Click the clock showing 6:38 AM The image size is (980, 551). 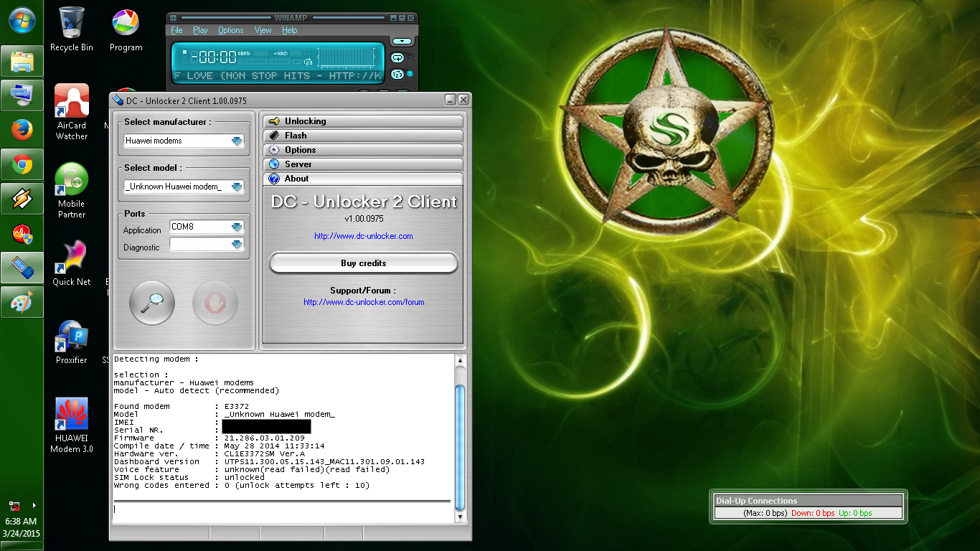tap(21, 522)
